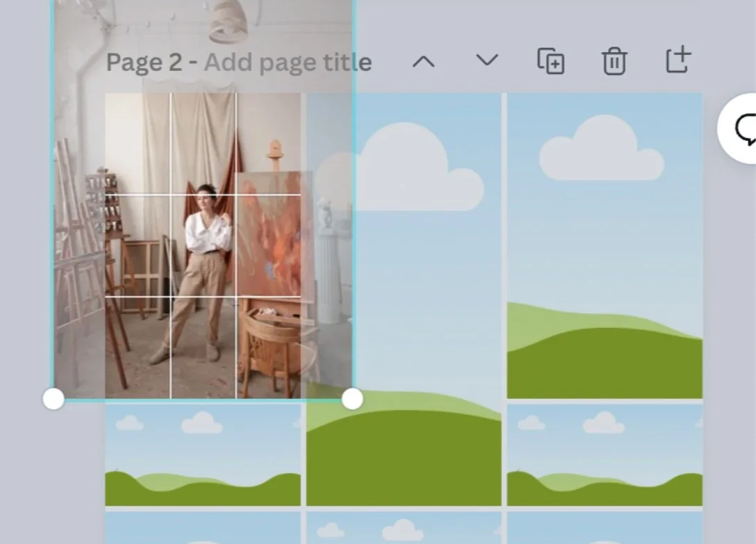Select the bottom-right resize handle

(353, 399)
